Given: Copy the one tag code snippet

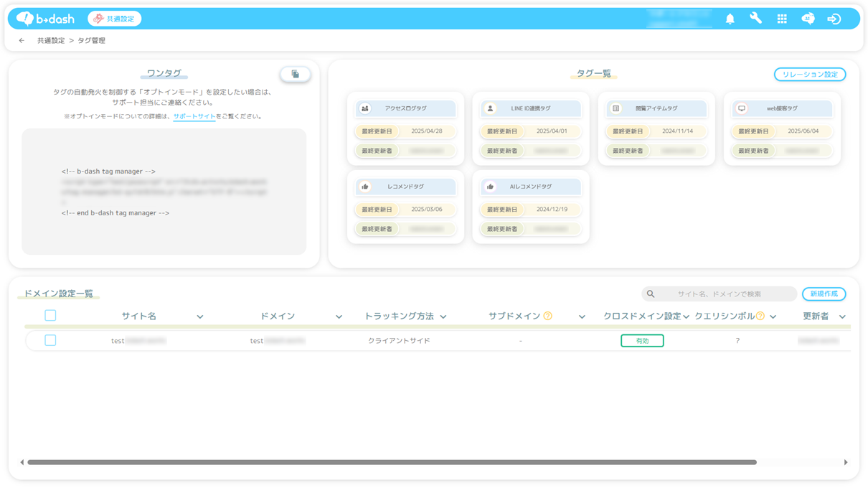Looking at the screenshot, I should tap(295, 74).
